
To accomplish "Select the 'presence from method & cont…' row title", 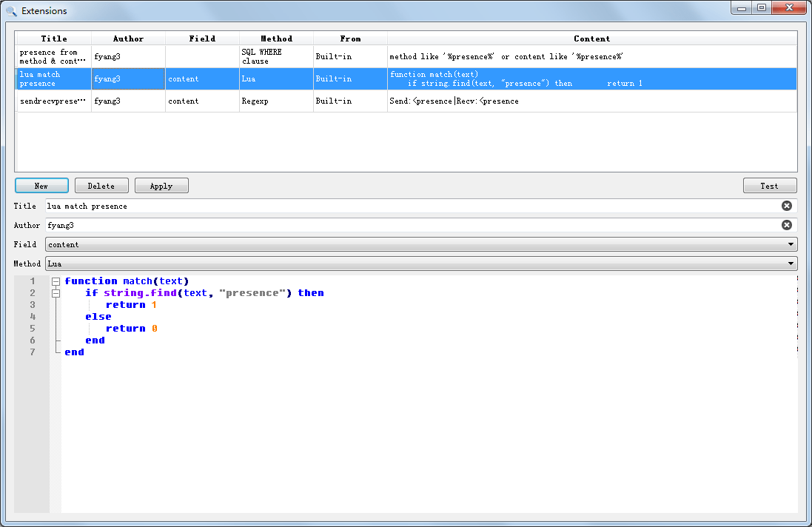I will [x=54, y=56].
